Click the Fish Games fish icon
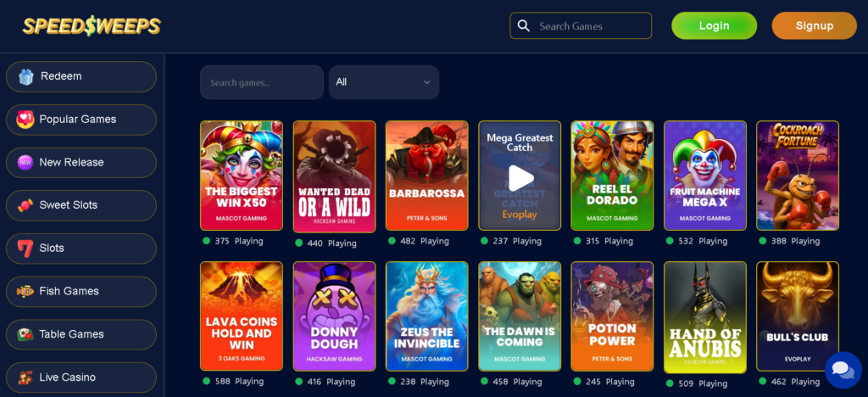868x397 pixels. point(25,291)
